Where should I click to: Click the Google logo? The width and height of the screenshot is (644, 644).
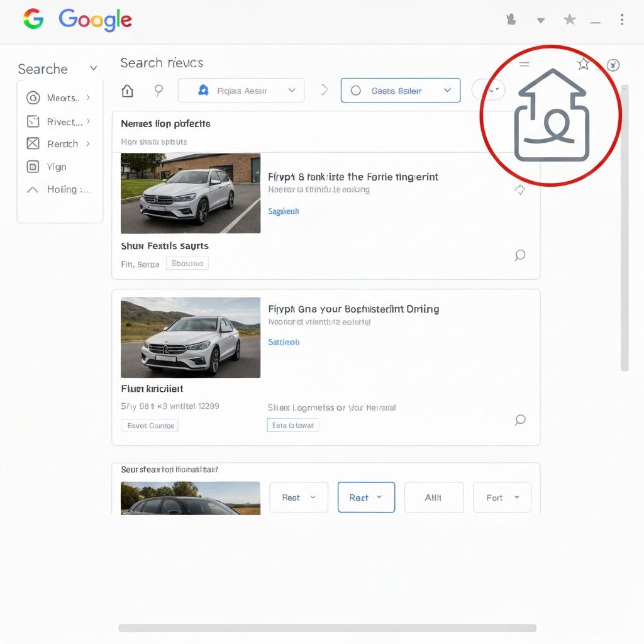[94, 19]
